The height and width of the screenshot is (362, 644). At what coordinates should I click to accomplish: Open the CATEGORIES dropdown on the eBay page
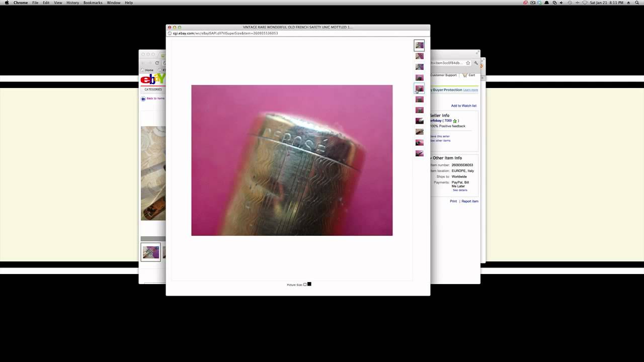tap(153, 89)
